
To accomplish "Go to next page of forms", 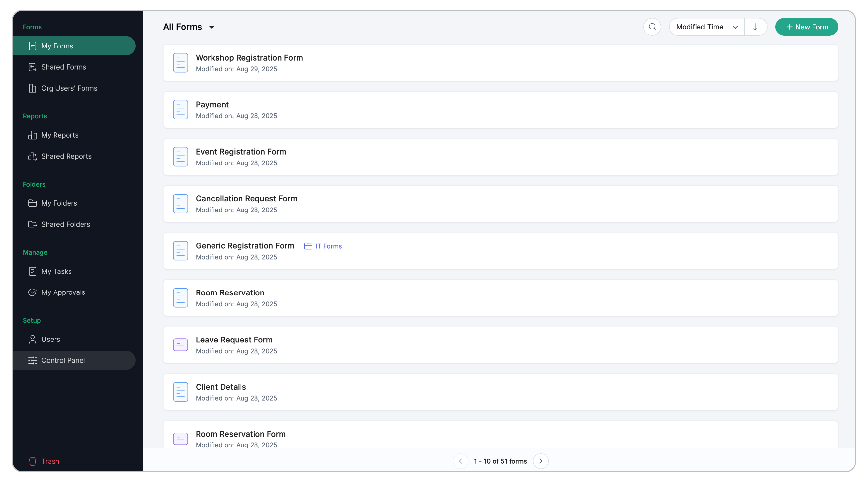I will (x=540, y=461).
